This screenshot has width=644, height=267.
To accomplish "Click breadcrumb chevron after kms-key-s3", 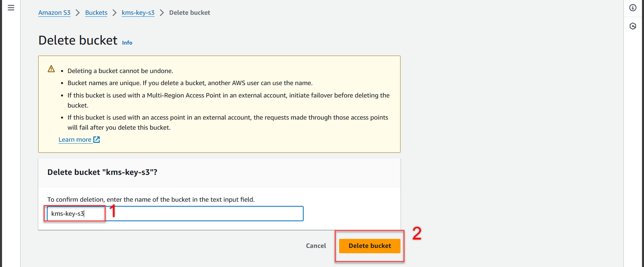I will click(x=162, y=13).
